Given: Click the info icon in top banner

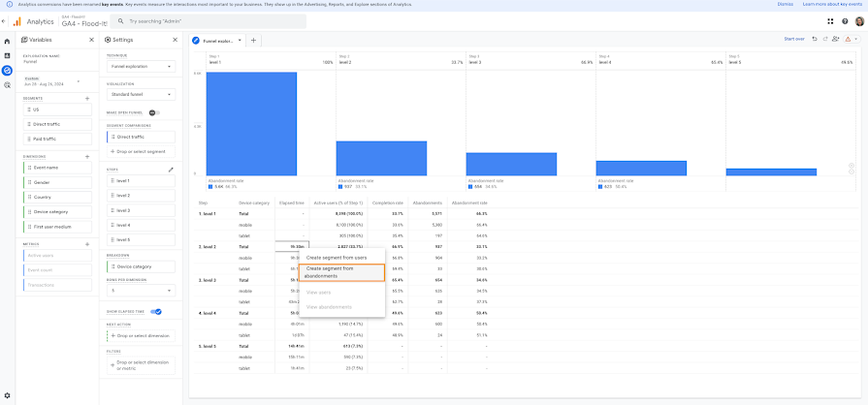Looking at the screenshot, I should coord(9,4).
